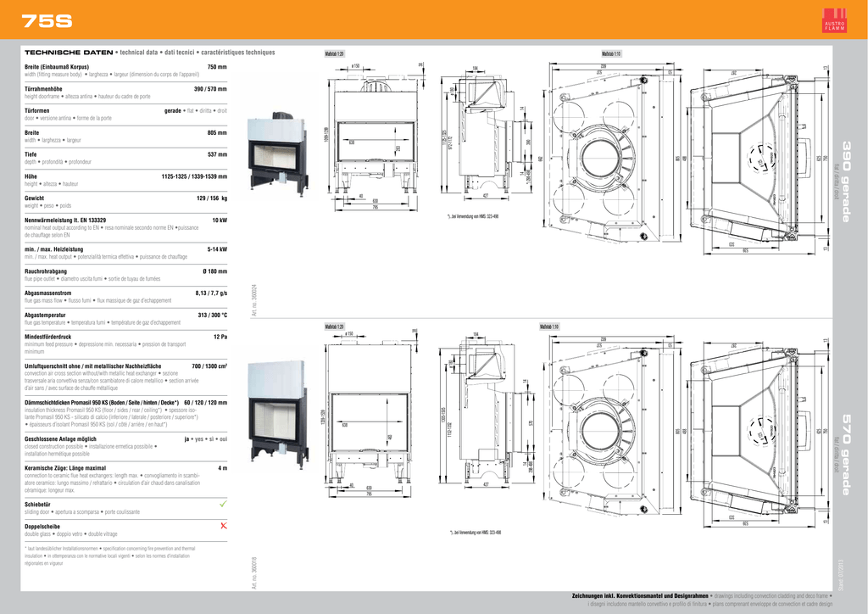Image resolution: width=868 pixels, height=614 pixels.
Task: Click the 'Geschlossene Anlage möglich' row title
Action: 61,438
